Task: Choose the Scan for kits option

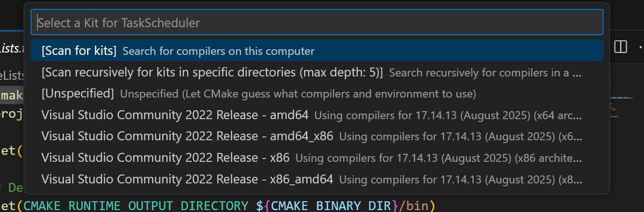Action: 79,51
